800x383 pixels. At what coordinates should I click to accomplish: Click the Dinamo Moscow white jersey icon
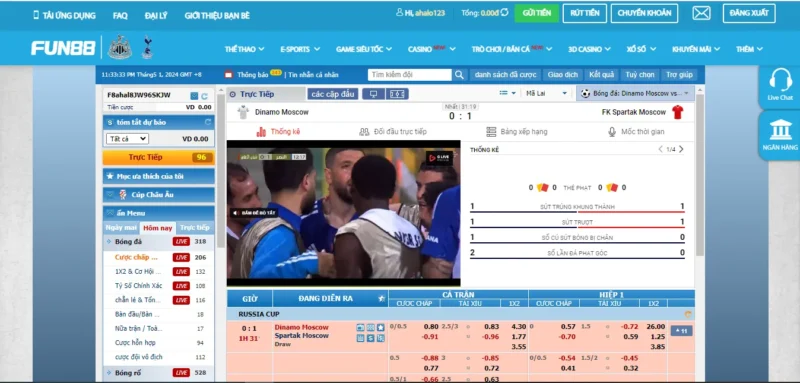click(x=243, y=112)
